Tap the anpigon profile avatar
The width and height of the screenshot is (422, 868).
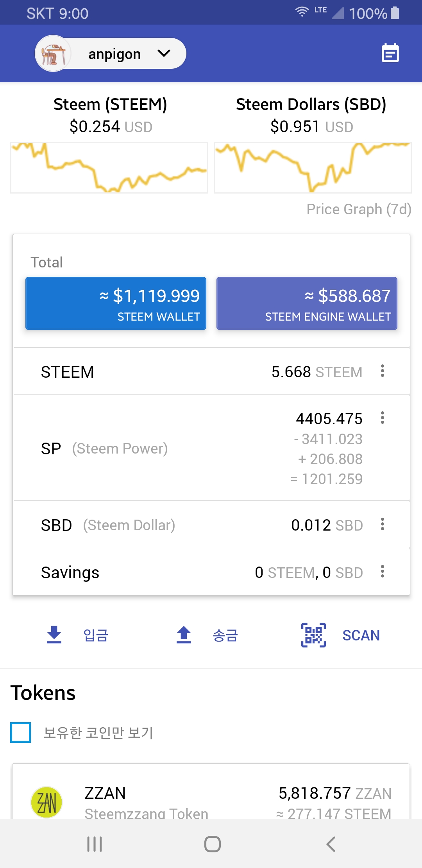pos(53,54)
